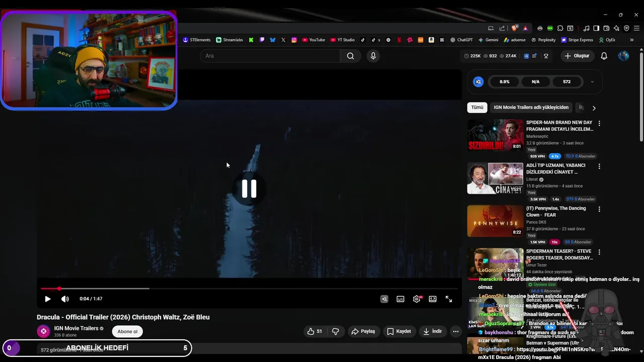Open video player settings gear
The image size is (644, 362).
coord(417,299)
